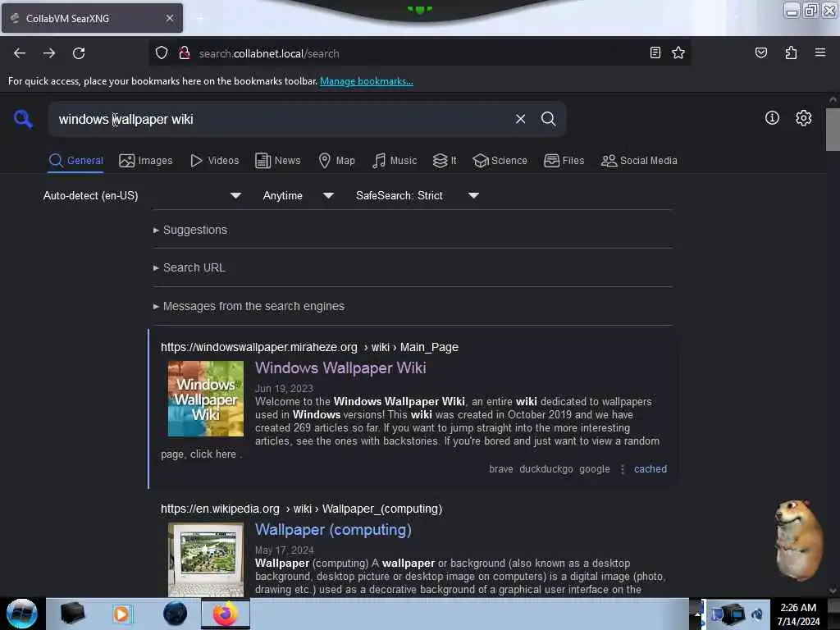Viewport: 840px width, 630px height.
Task: Click the taskbar clock showing 2:26 AM
Action: (x=798, y=614)
